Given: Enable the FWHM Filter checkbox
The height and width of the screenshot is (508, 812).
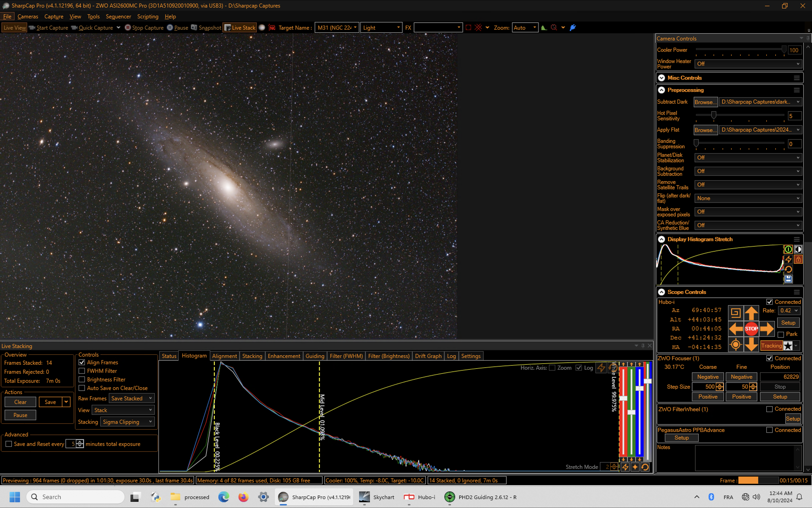Looking at the screenshot, I should (82, 371).
